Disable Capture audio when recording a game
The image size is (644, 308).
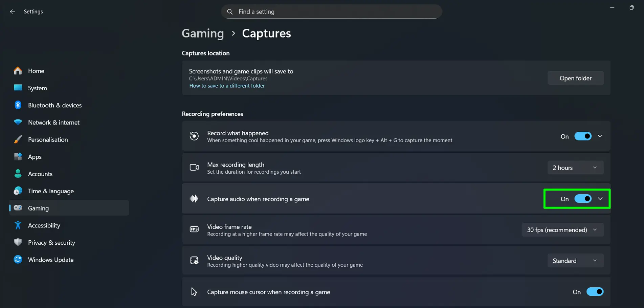click(583, 199)
